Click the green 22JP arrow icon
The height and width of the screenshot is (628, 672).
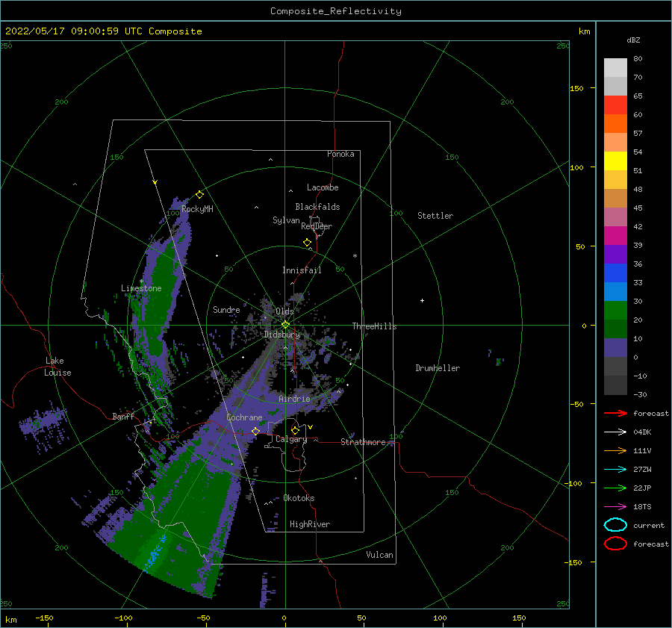click(615, 488)
